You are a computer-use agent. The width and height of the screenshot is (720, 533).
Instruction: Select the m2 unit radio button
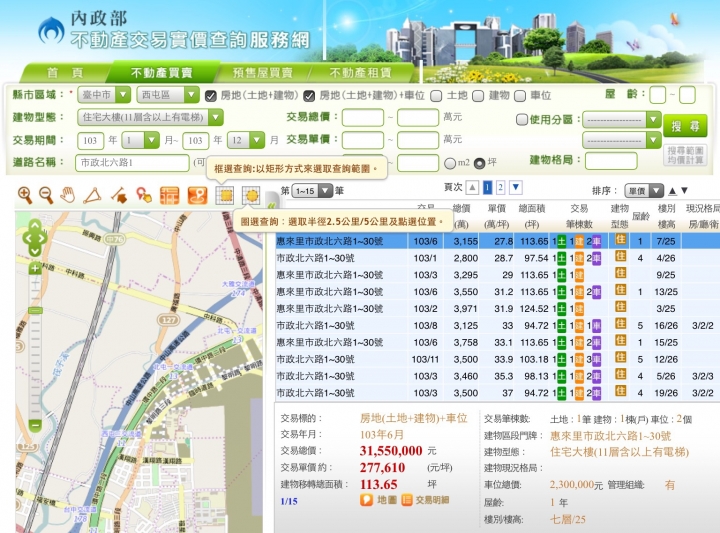point(450,163)
